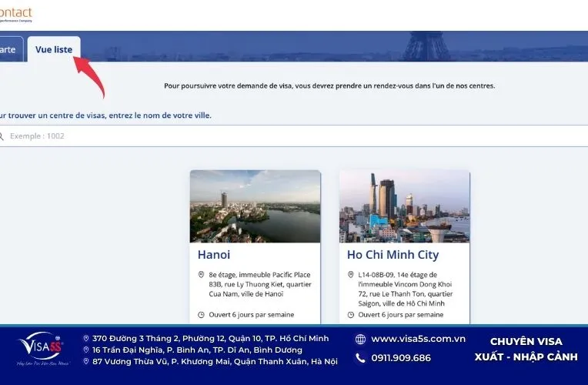Click the city name search field
The width and height of the screenshot is (588, 385).
(292, 136)
